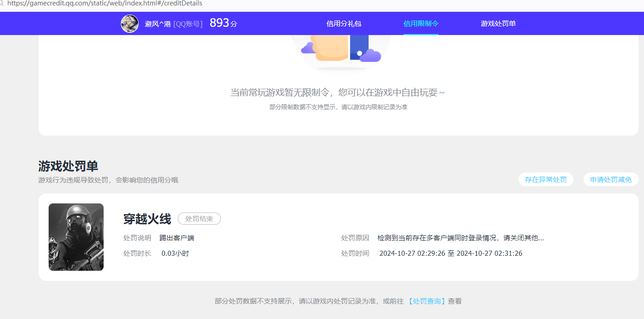Viewport: 644px width, 319px height.
Task: Click the user avatar icon
Action: click(x=130, y=23)
